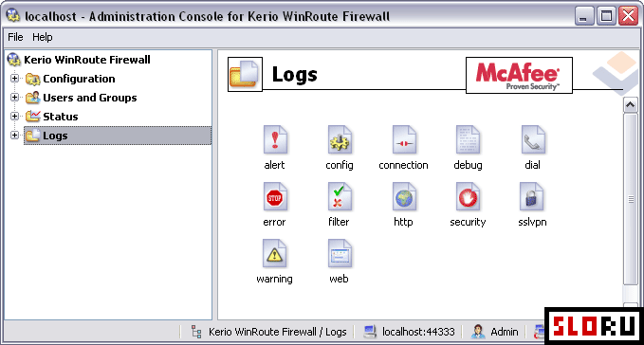Open the web log icon
Image resolution: width=644 pixels, height=345 pixels.
[340, 254]
